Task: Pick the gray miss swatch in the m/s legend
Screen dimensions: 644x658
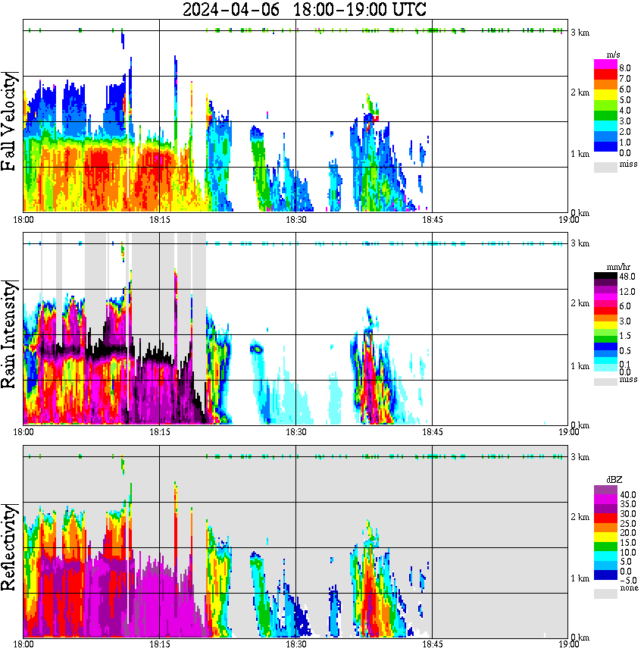Action: click(x=605, y=167)
